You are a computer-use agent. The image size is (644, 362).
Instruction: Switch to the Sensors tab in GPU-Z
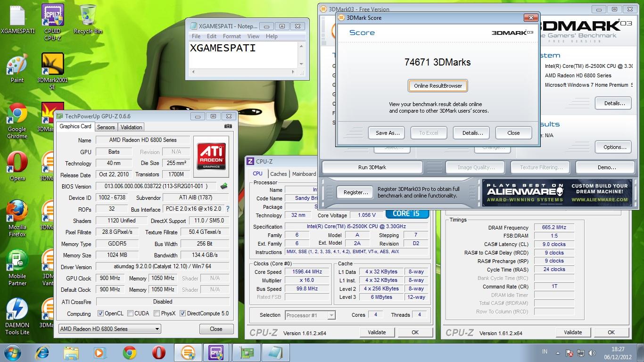(106, 127)
